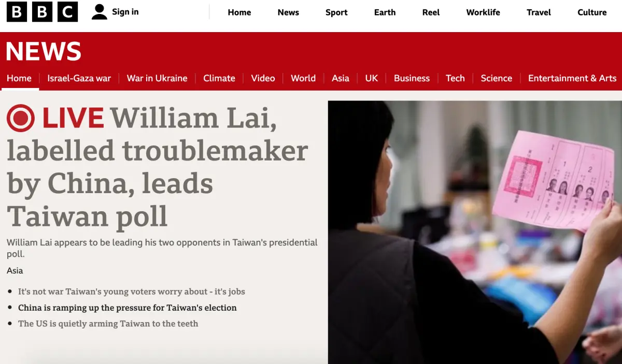Switch to the Israel-Gaza war tab

pyautogui.click(x=79, y=78)
